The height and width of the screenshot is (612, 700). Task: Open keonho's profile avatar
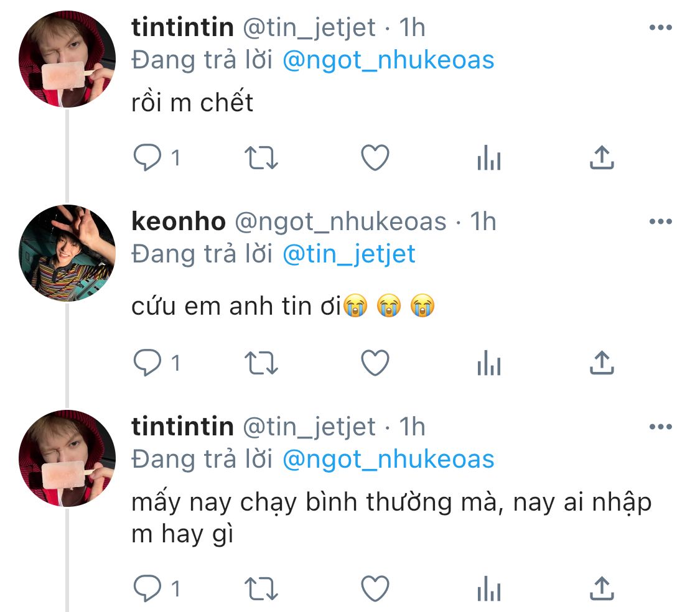click(67, 253)
